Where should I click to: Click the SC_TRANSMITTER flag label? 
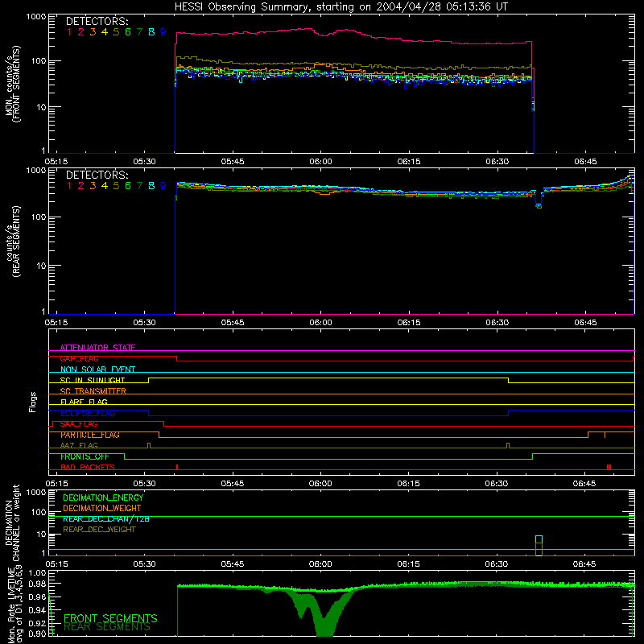click(93, 391)
